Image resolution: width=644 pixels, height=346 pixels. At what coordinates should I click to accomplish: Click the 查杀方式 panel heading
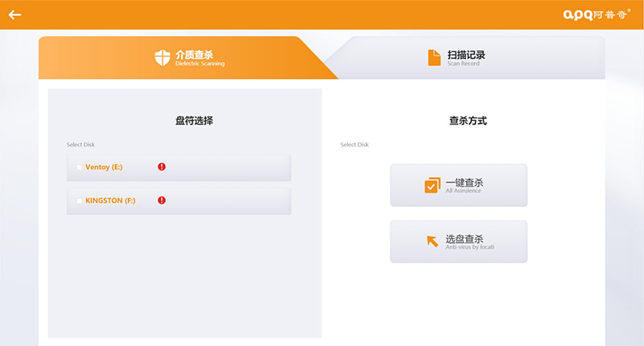point(468,121)
